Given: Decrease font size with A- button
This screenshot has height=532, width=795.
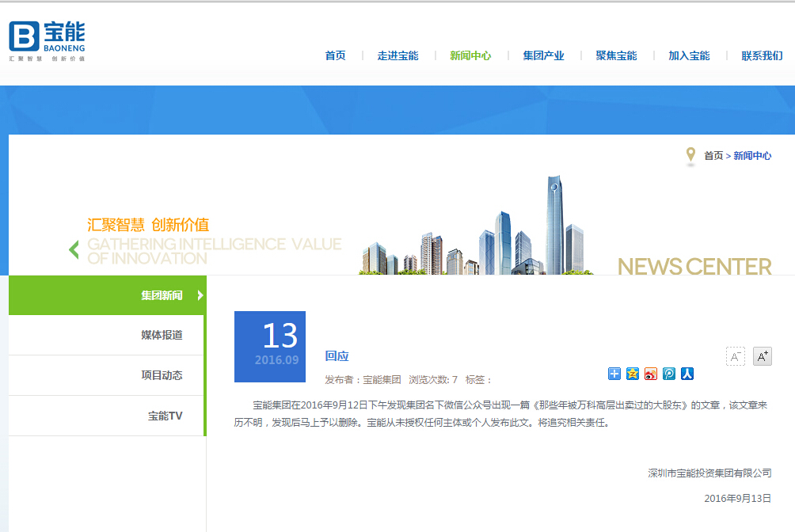Looking at the screenshot, I should coord(736,356).
